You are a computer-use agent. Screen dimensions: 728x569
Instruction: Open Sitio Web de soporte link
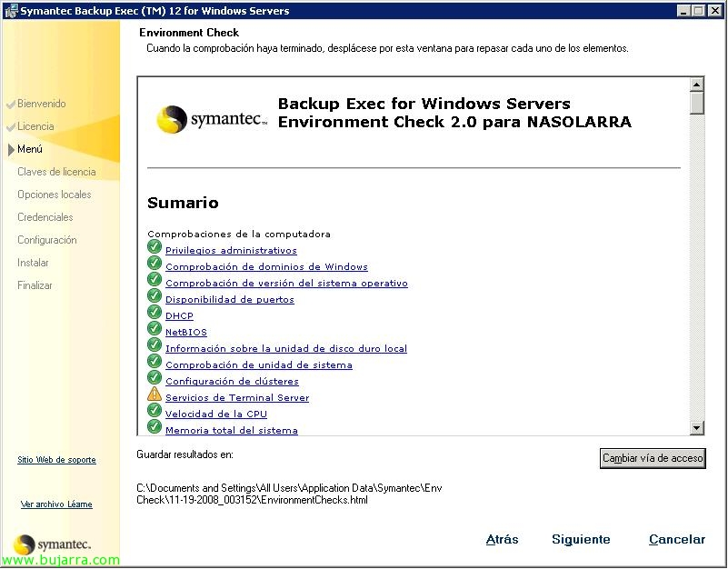[x=56, y=460]
